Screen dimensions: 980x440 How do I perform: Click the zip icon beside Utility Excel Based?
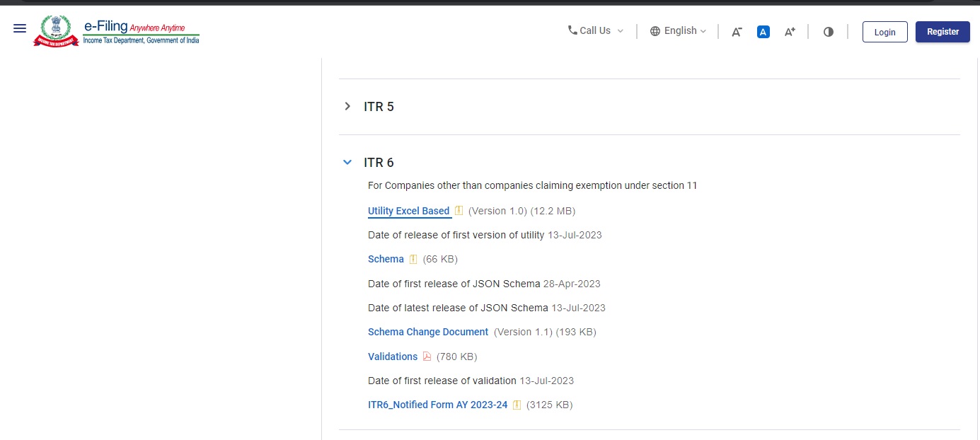tap(459, 210)
